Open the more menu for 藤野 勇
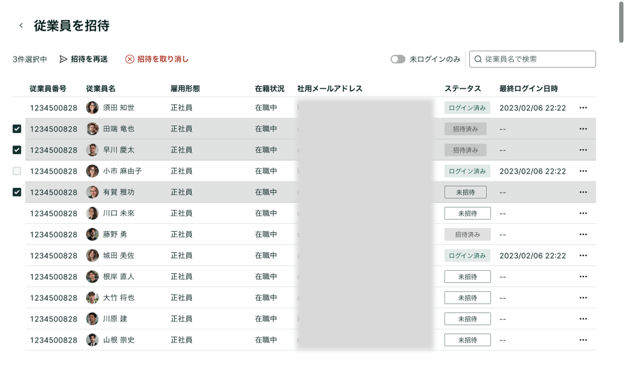This screenshot has height=380, width=625. (583, 234)
